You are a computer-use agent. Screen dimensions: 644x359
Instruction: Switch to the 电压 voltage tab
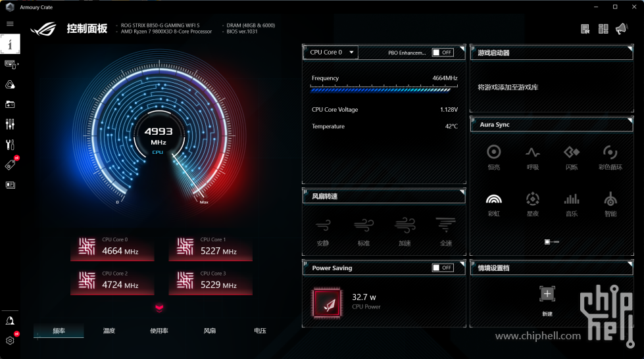click(x=260, y=331)
